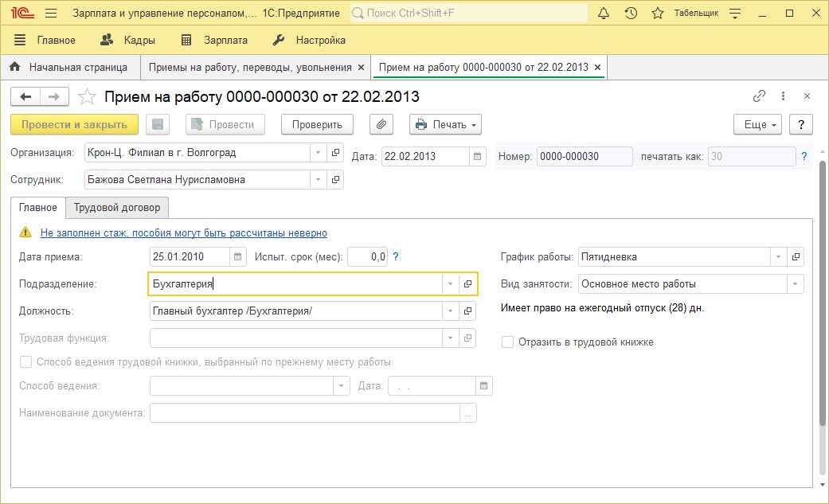Open Организация record with open icon

click(x=335, y=153)
